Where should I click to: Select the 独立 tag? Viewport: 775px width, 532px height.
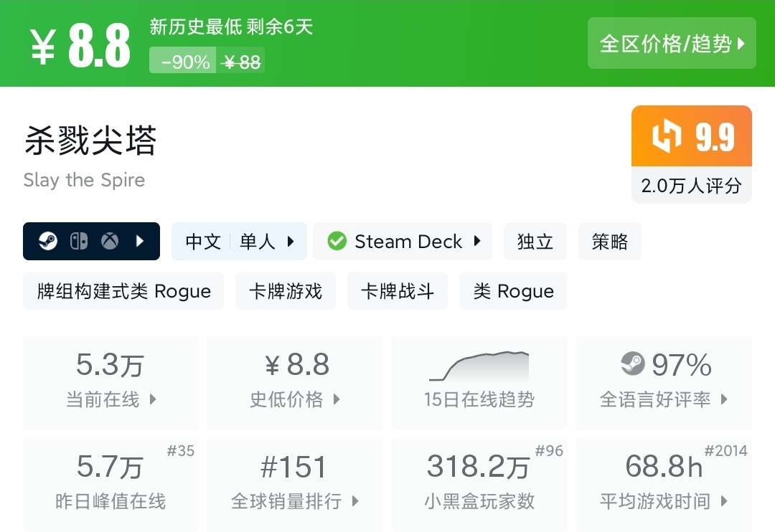click(x=535, y=242)
